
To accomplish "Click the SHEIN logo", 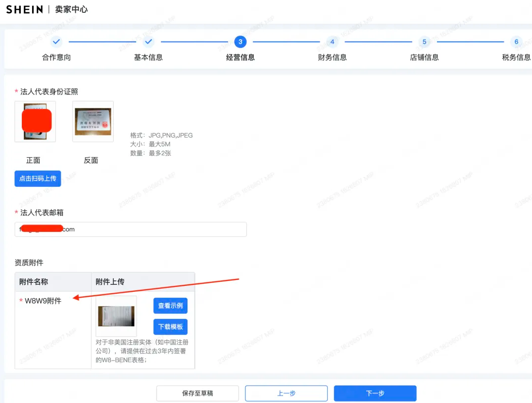I will coord(24,9).
